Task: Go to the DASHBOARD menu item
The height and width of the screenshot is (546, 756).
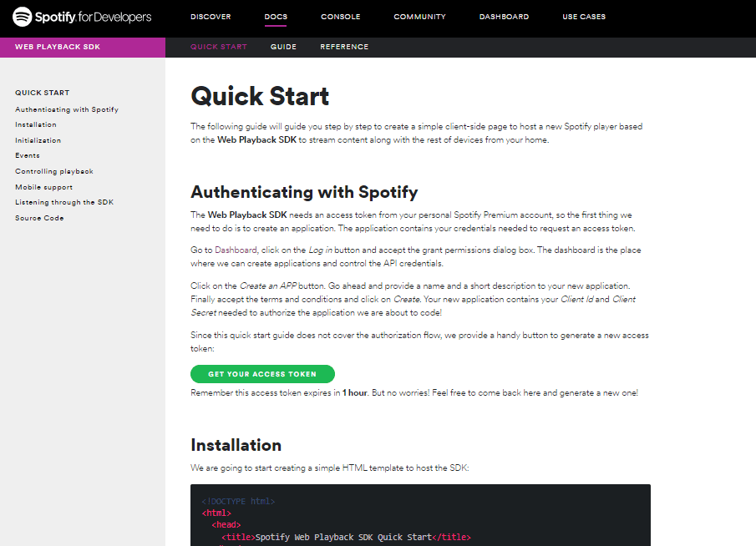Action: pos(504,16)
